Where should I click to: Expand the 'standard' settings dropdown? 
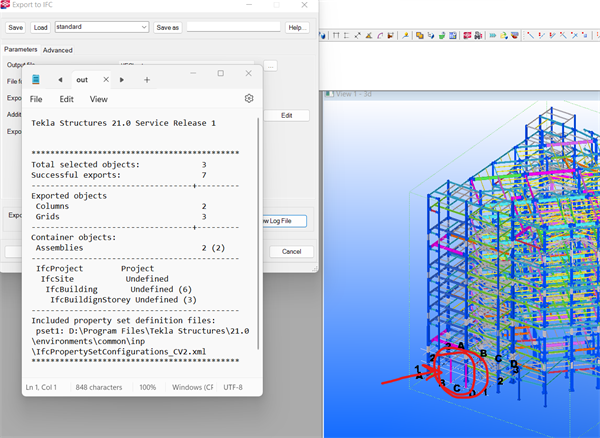[x=143, y=27]
